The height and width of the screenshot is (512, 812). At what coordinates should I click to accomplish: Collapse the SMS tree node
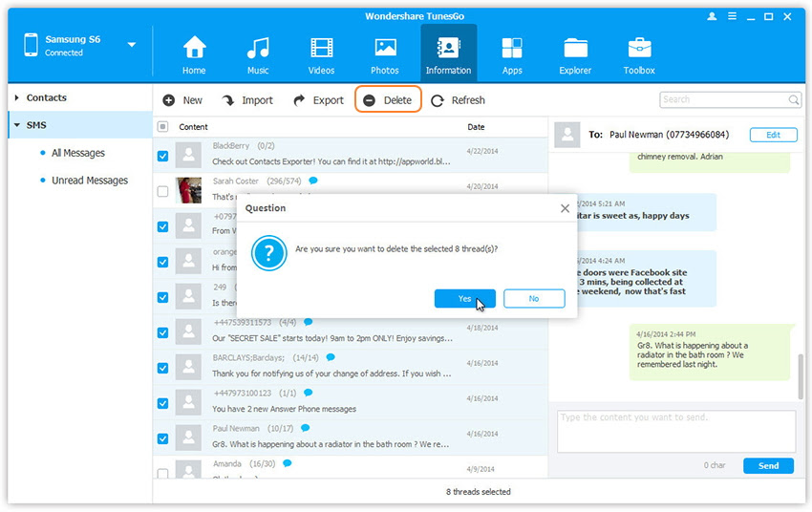click(16, 125)
